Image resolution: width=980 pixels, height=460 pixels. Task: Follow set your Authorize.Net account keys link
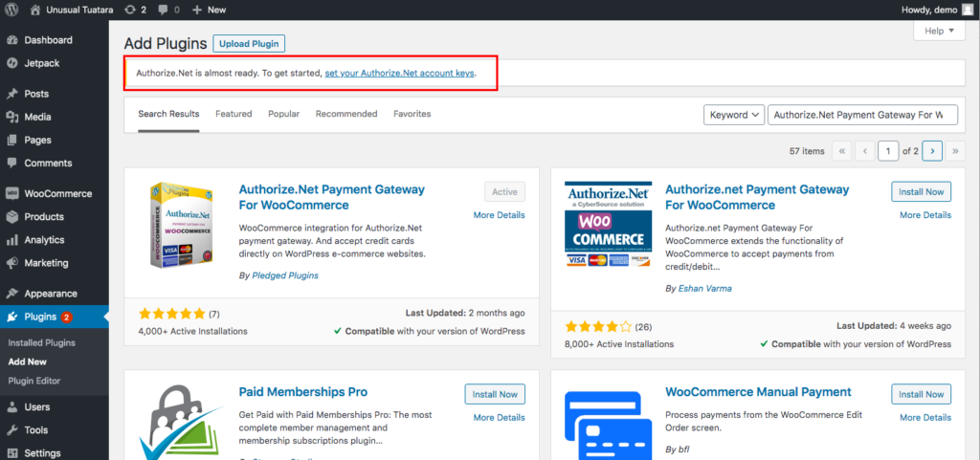(399, 73)
